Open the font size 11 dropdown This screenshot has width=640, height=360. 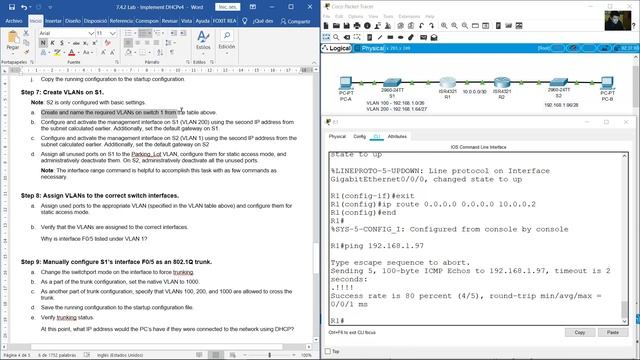coord(113,33)
